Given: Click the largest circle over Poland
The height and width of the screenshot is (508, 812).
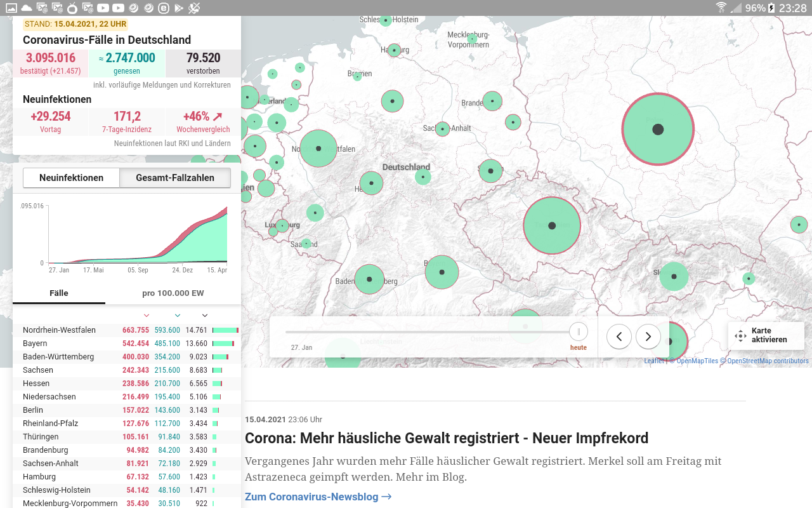Looking at the screenshot, I should click(658, 130).
